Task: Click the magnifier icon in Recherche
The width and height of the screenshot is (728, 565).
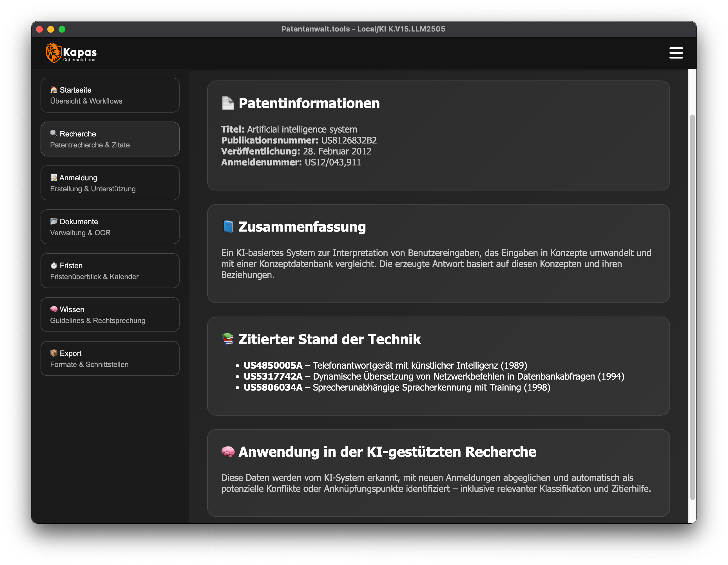Action: point(54,134)
